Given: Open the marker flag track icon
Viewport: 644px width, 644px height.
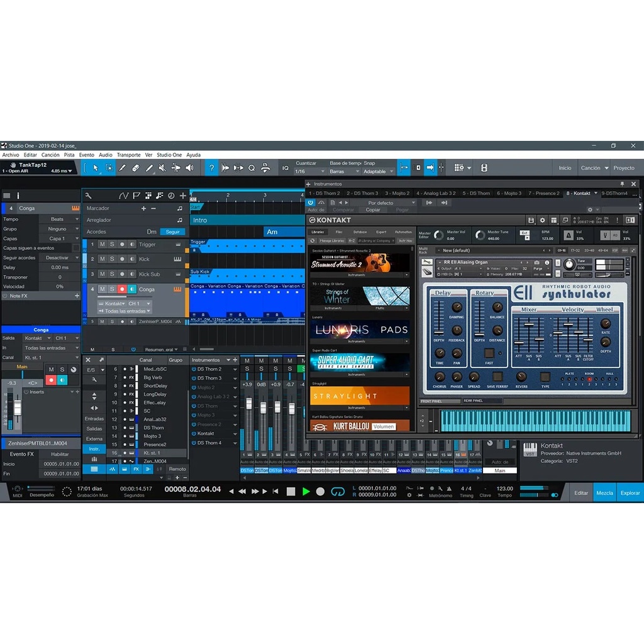Looking at the screenshot, I should pos(136,196).
